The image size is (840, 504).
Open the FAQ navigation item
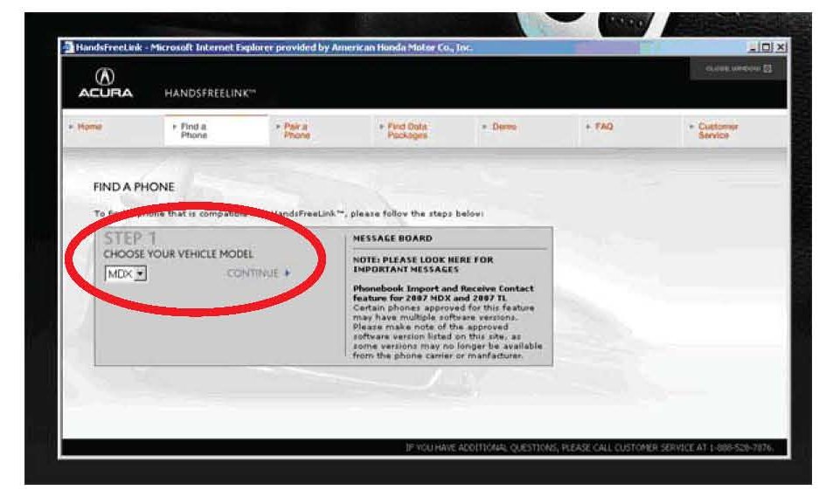pyautogui.click(x=603, y=128)
